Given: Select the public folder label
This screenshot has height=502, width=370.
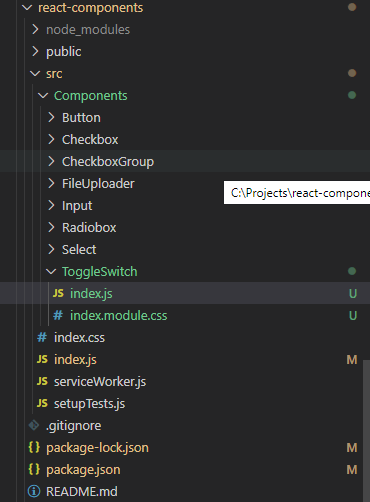Looking at the screenshot, I should [63, 52].
